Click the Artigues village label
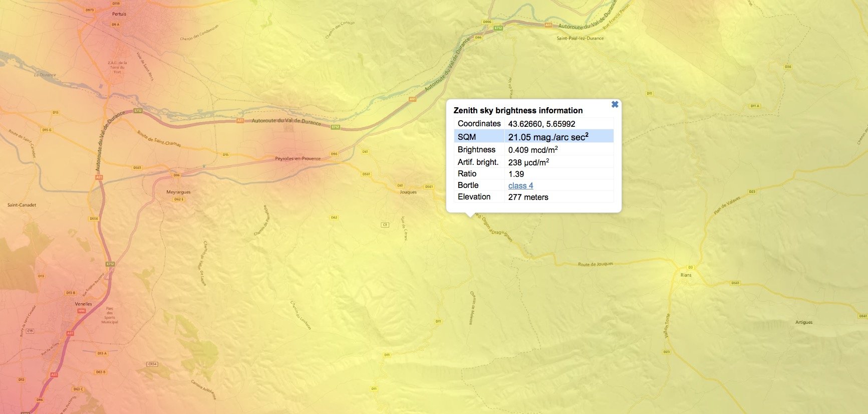 [804, 322]
